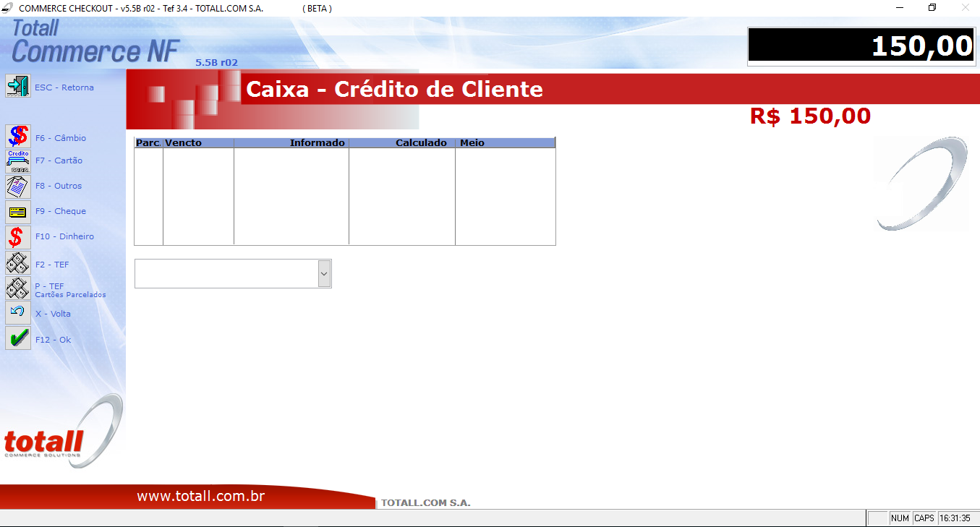This screenshot has height=527, width=980.
Task: Click the Meio column header
Action: [505, 143]
